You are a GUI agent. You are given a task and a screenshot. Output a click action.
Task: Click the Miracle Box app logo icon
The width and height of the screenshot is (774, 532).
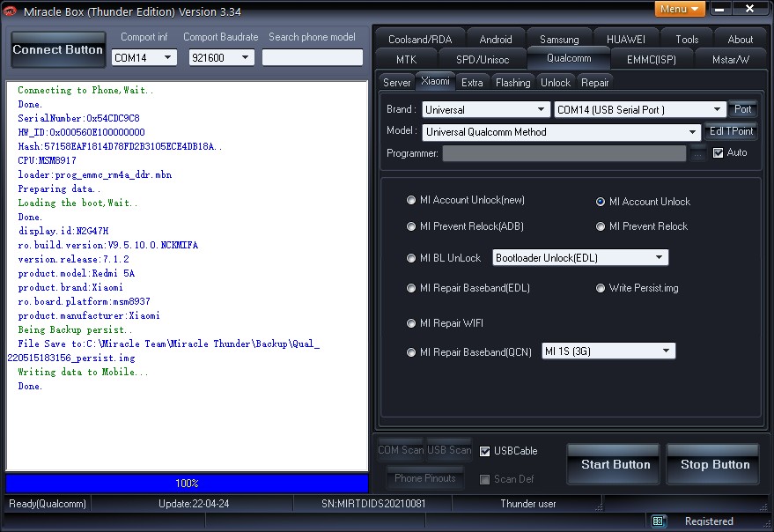10,11
